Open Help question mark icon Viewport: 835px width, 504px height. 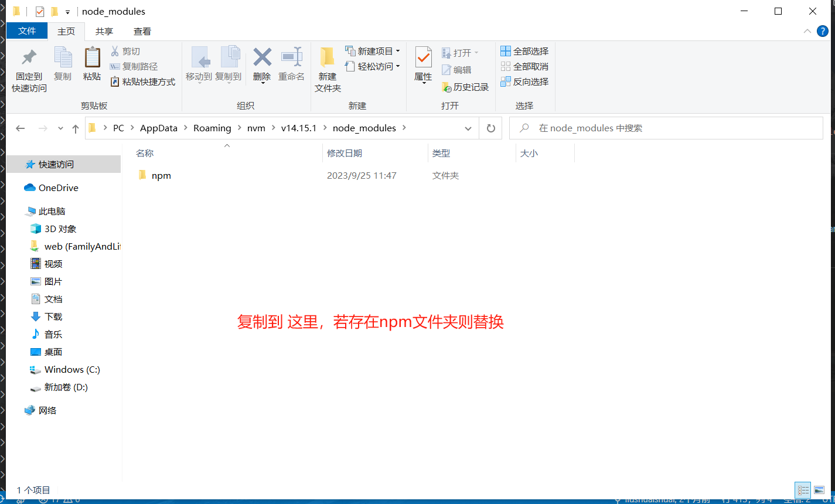click(823, 31)
